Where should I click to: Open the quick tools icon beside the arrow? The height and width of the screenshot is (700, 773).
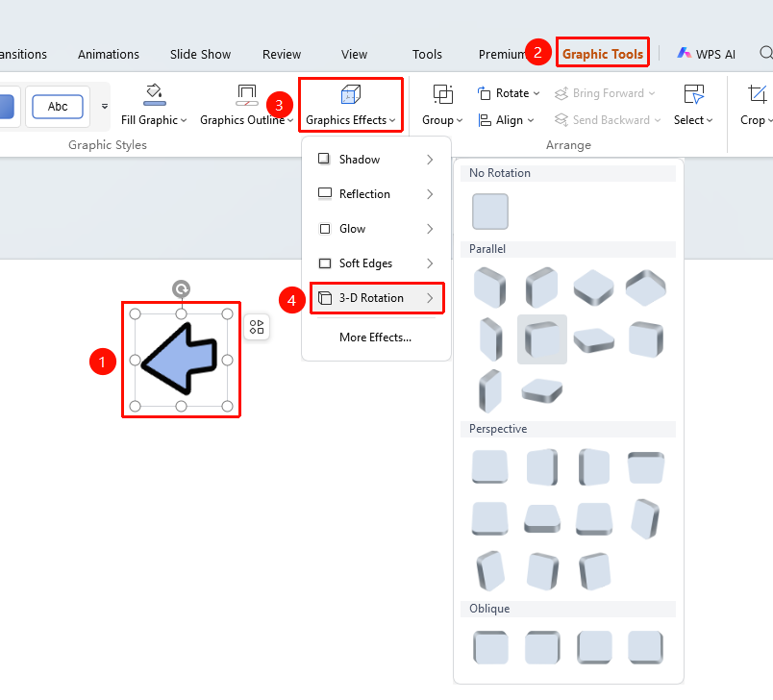(257, 327)
